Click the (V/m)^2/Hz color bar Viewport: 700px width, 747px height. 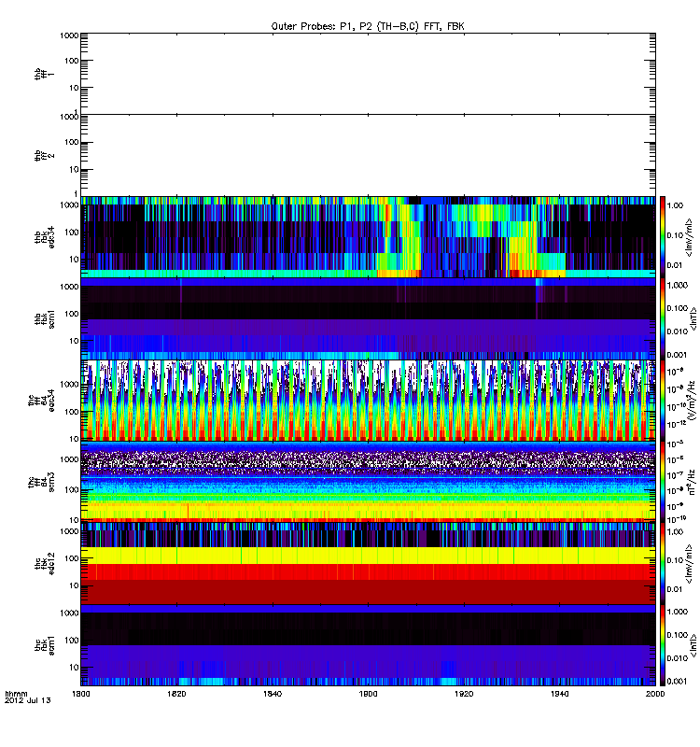(663, 400)
